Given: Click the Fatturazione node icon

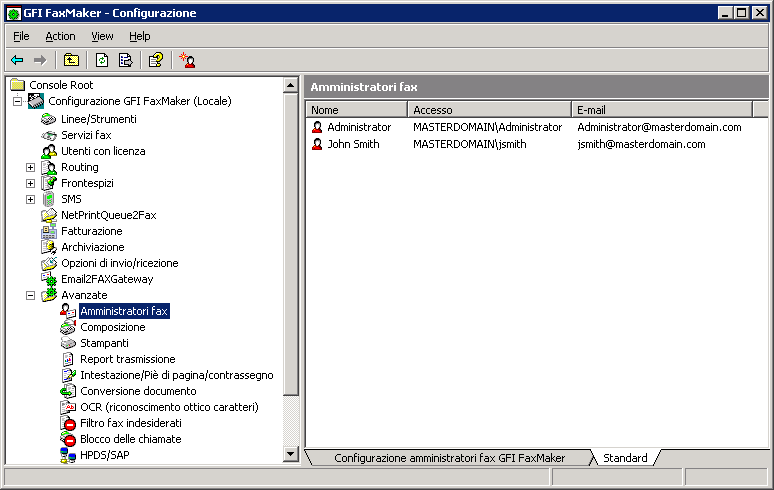Looking at the screenshot, I should tap(48, 231).
